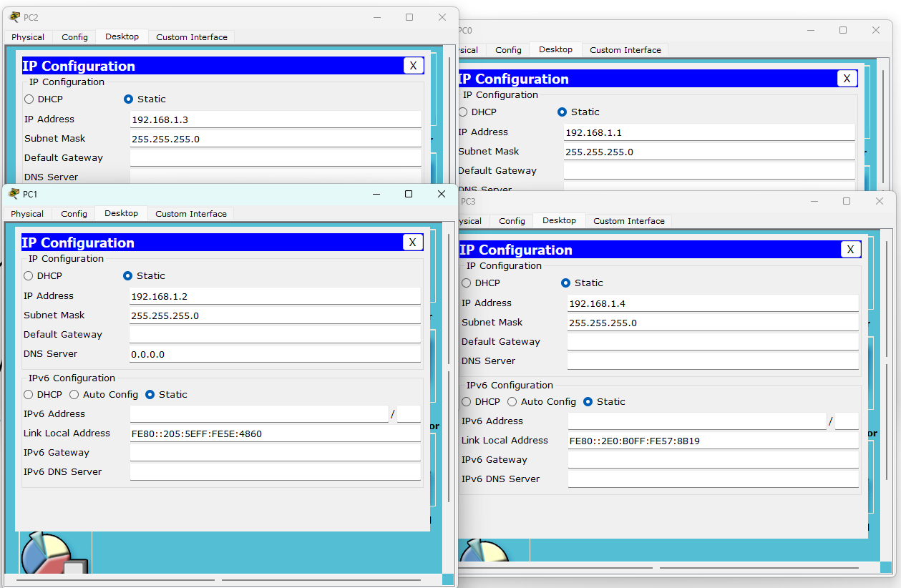Open Custom Interface tab in PC0 window
This screenshot has width=901, height=588.
[x=625, y=50]
